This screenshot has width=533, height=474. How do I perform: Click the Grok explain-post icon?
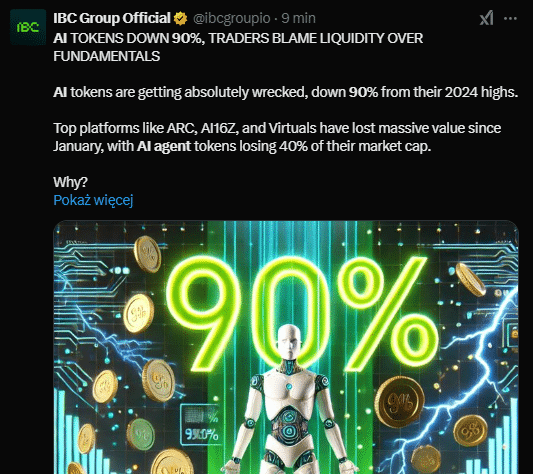pyautogui.click(x=486, y=18)
